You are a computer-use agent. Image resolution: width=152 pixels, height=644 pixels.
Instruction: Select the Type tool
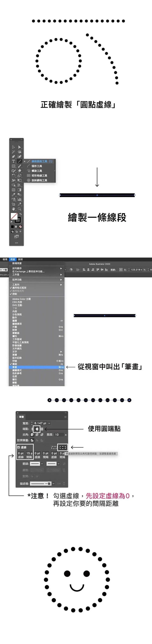(x=14, y=161)
